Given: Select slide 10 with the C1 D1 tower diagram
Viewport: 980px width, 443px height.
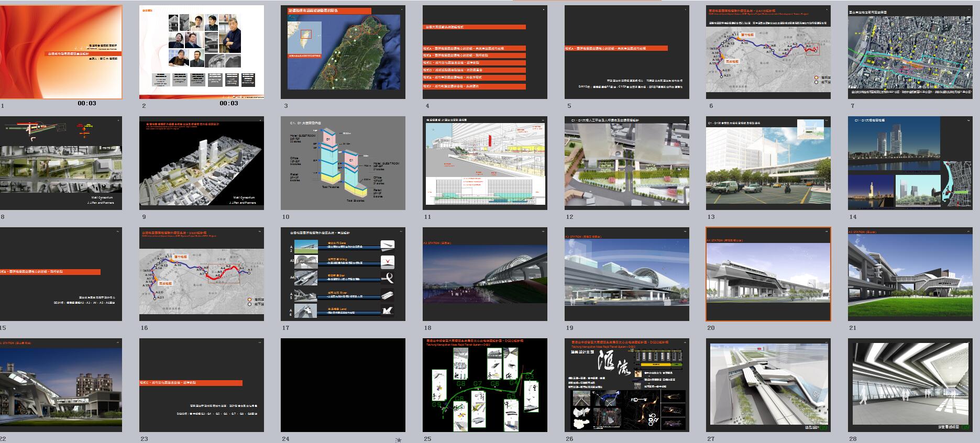Looking at the screenshot, I should tap(343, 163).
